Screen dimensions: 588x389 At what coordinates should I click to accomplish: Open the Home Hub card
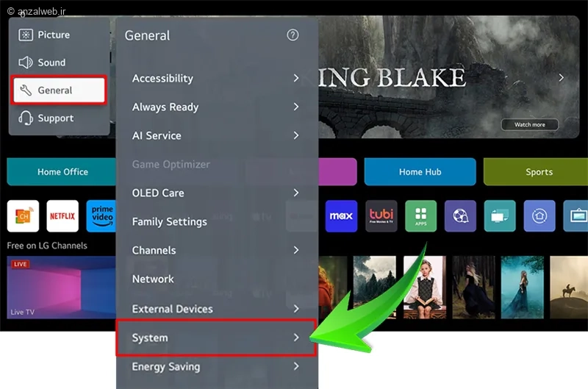pyautogui.click(x=420, y=172)
